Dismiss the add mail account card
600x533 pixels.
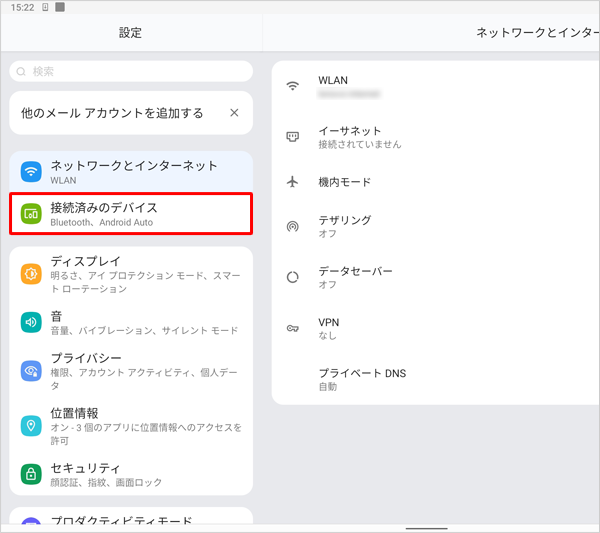[x=234, y=113]
